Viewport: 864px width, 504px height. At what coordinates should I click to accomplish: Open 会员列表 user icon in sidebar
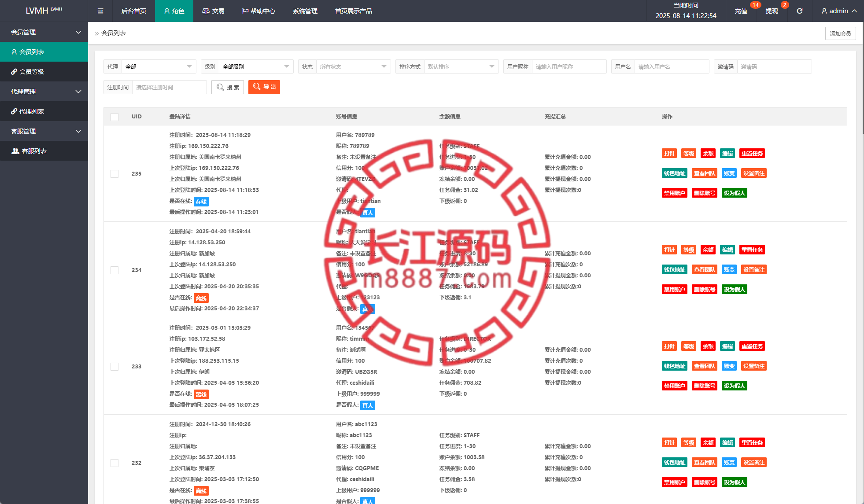click(x=14, y=52)
